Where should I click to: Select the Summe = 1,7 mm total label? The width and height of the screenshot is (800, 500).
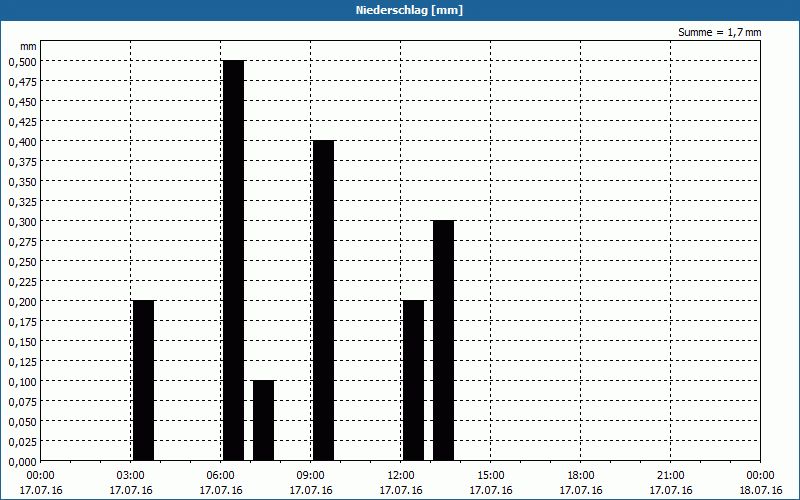point(719,32)
